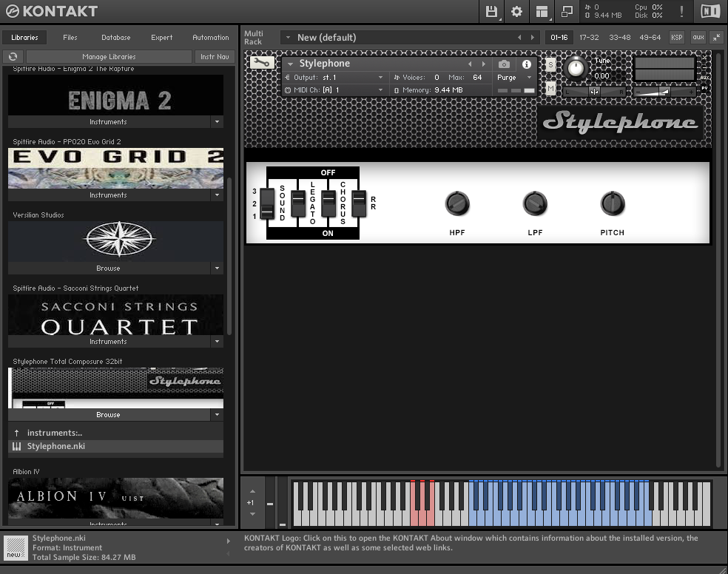Click the Tune knob
Screen dimensions: 728x574
click(576, 68)
